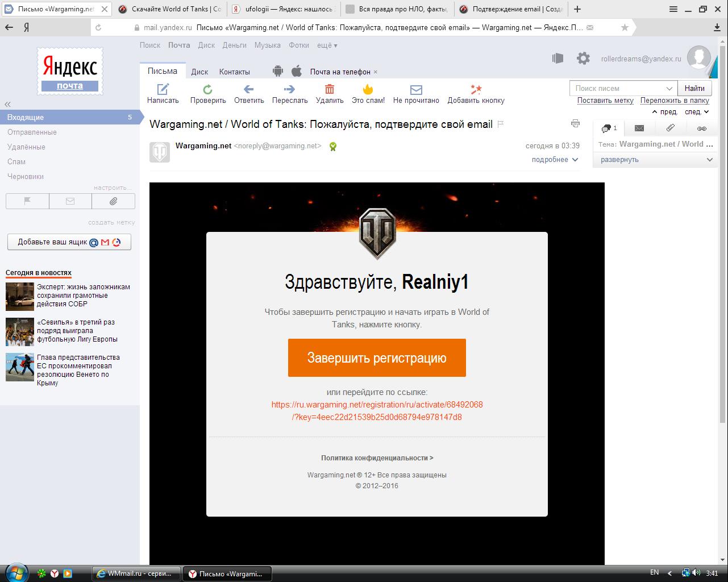Toggle the attachment paperclip filter in the sidebar
This screenshot has width=728, height=582.
(114, 201)
